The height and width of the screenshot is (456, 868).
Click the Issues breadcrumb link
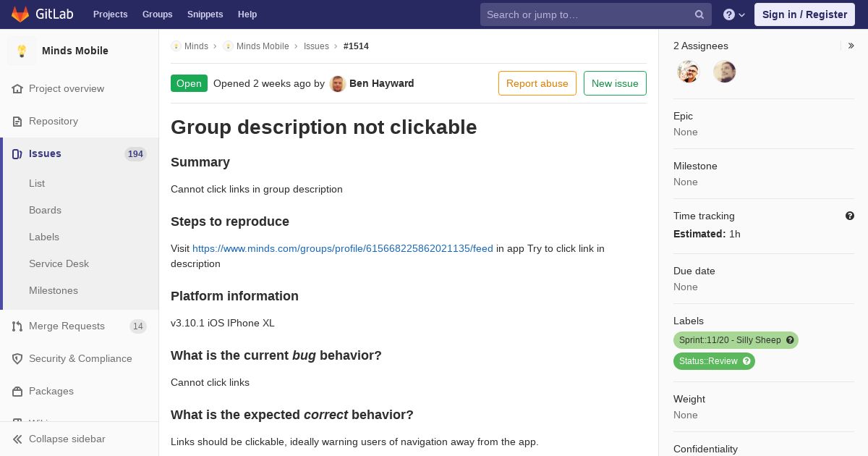(x=316, y=46)
